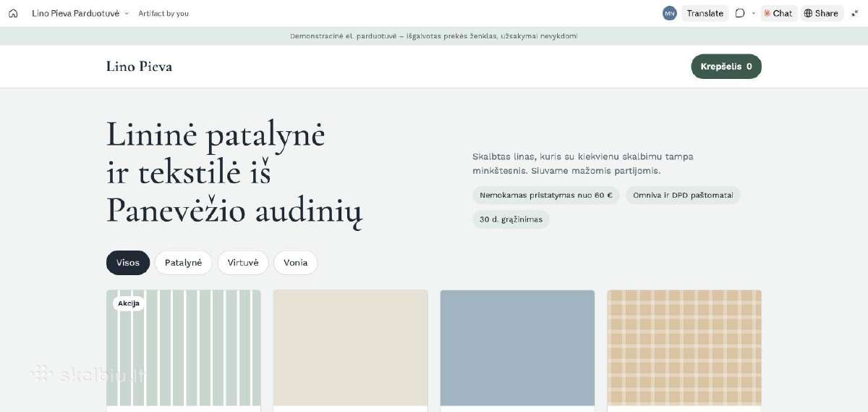Open the beige linen product thumbnail

pyautogui.click(x=351, y=348)
